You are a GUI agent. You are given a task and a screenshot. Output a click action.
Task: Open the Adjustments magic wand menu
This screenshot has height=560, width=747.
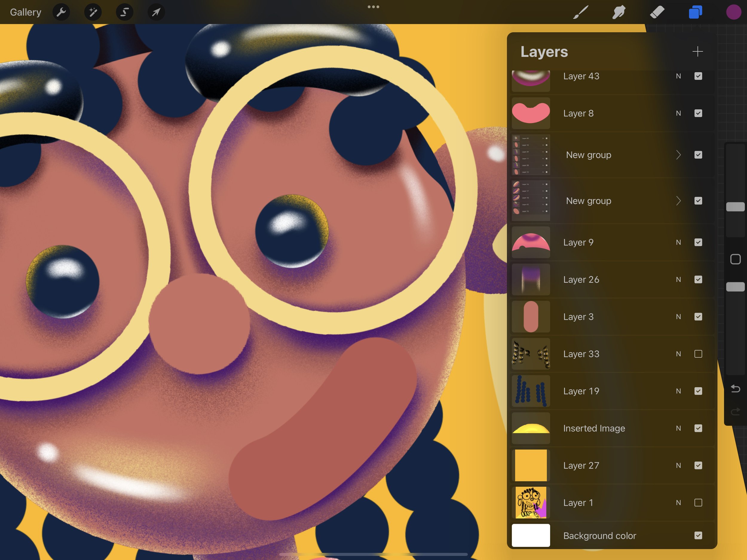pyautogui.click(x=93, y=13)
